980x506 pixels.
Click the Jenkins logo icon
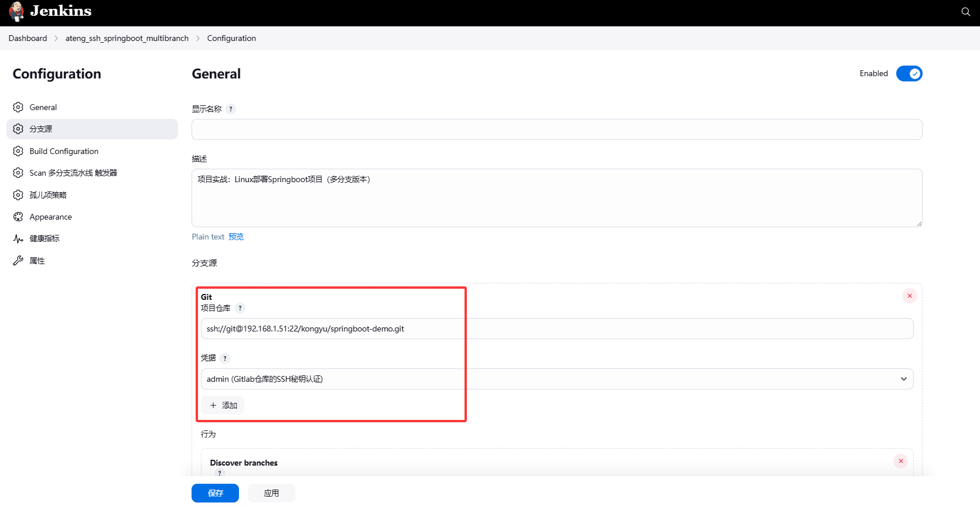[x=17, y=11]
